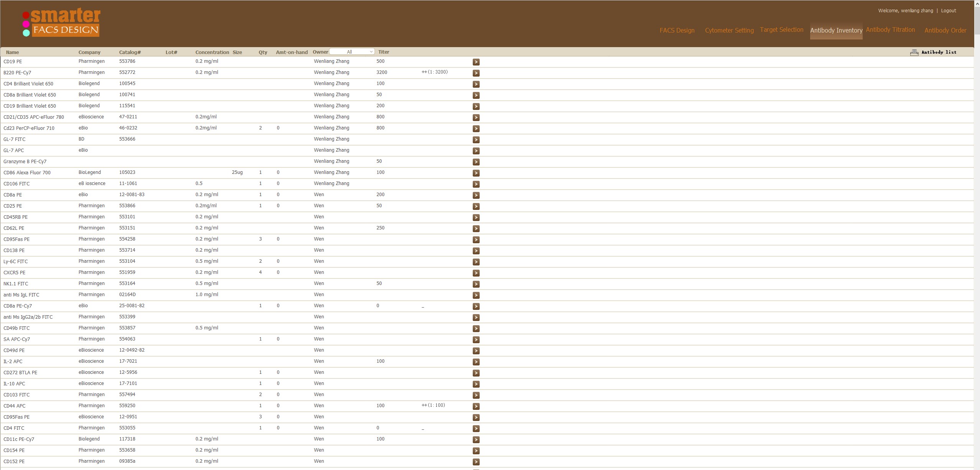The height and width of the screenshot is (470, 980).
Task: Click the arrow icon for CD19 PE row
Action: click(x=476, y=62)
